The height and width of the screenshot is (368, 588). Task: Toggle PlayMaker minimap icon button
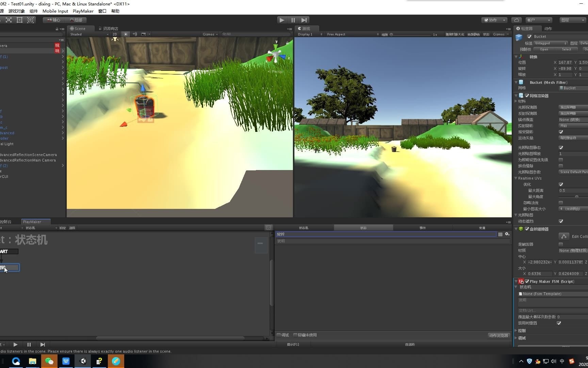pos(268,228)
